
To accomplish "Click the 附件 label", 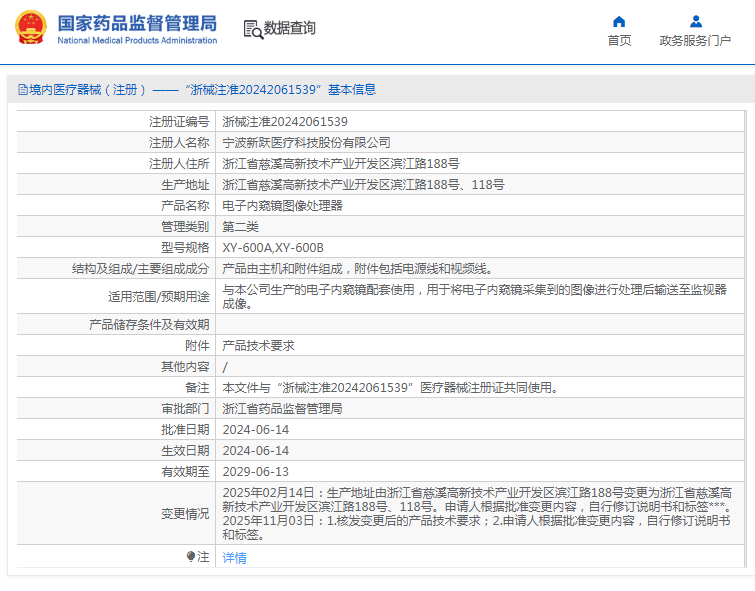I will click(197, 346).
